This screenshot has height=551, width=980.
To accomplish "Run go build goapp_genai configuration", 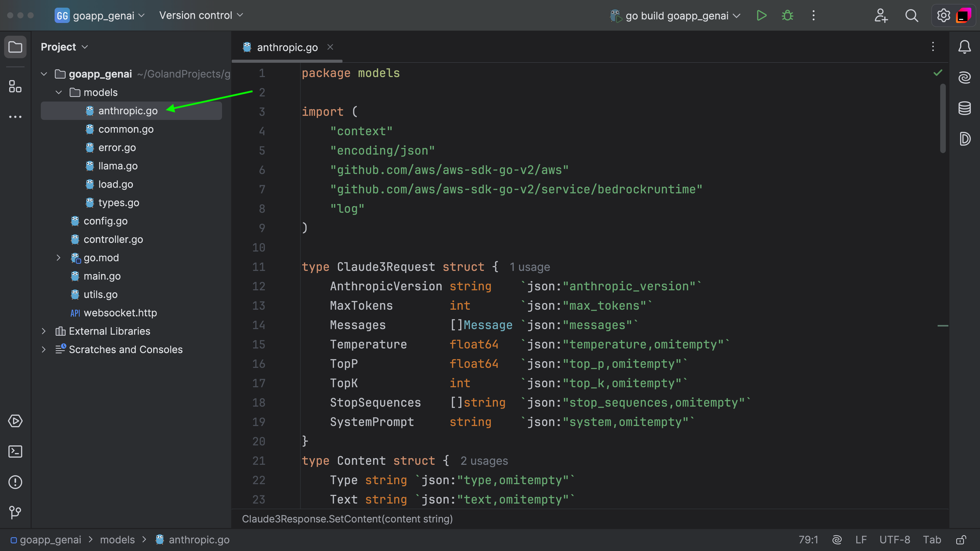I will pyautogui.click(x=761, y=16).
